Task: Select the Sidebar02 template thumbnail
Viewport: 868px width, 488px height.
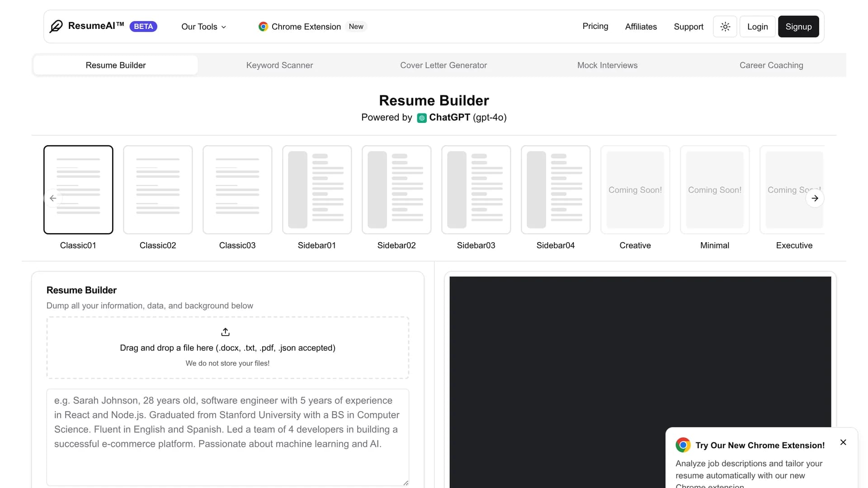Action: [396, 190]
